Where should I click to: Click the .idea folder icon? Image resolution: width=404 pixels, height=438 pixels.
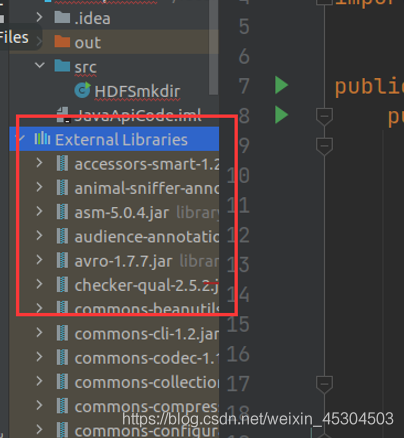pos(62,17)
